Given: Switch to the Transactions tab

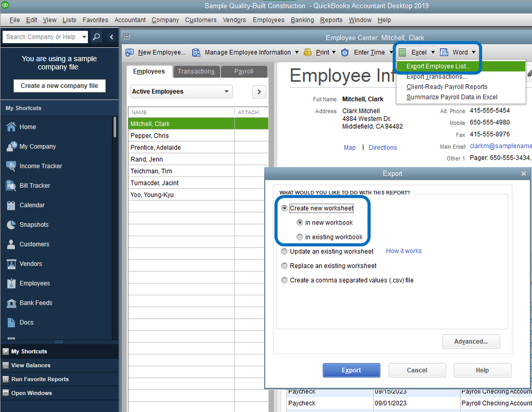Looking at the screenshot, I should (x=197, y=71).
